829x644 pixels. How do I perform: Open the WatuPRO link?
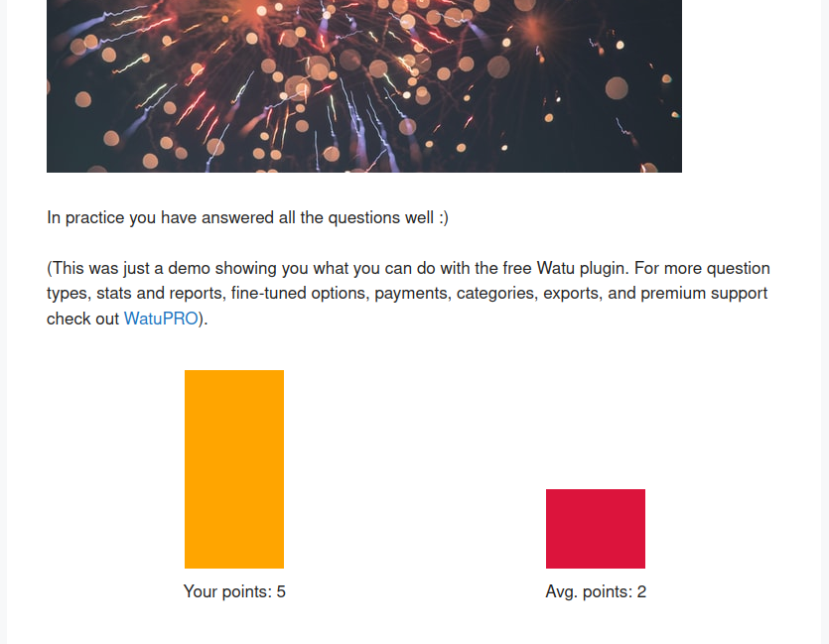coord(161,320)
